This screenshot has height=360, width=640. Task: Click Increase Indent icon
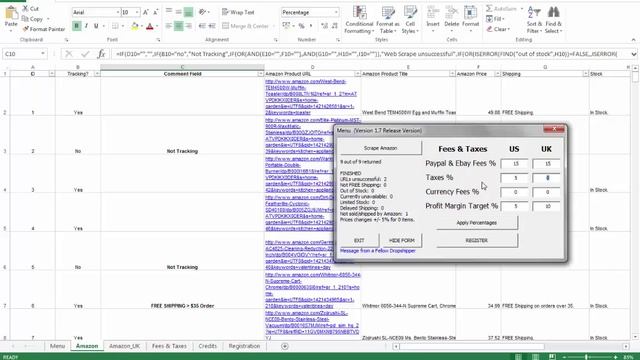click(x=212, y=26)
